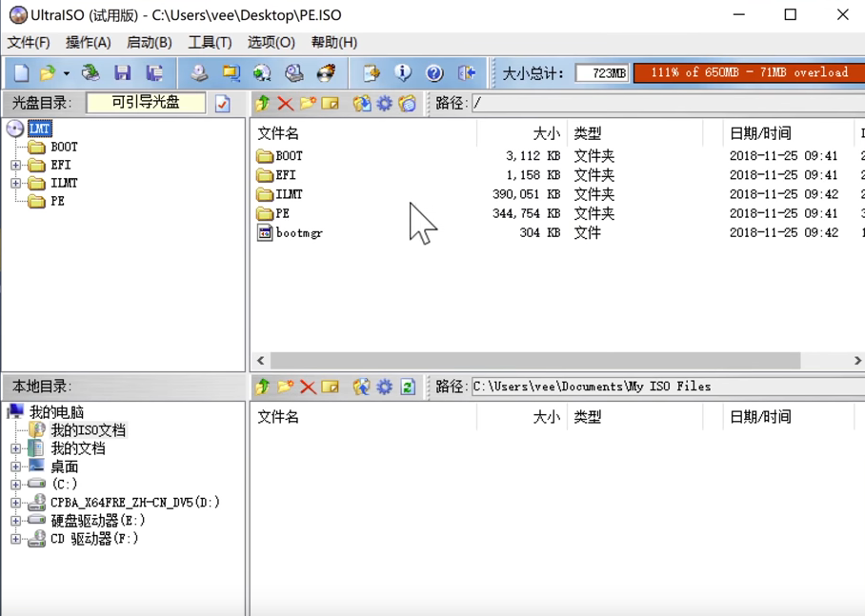The height and width of the screenshot is (616, 865).
Task: Open the 选项(O) menu
Action: click(271, 43)
